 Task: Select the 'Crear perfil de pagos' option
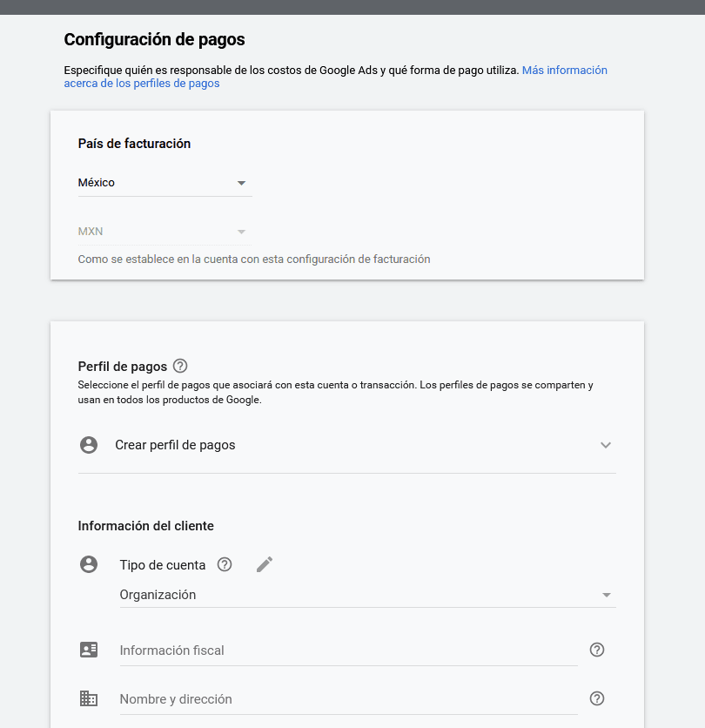[175, 445]
